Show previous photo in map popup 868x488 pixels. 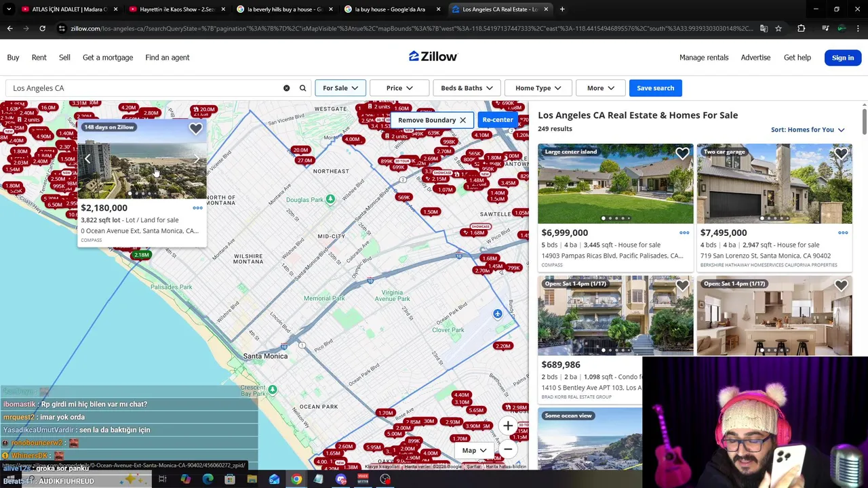pyautogui.click(x=87, y=159)
